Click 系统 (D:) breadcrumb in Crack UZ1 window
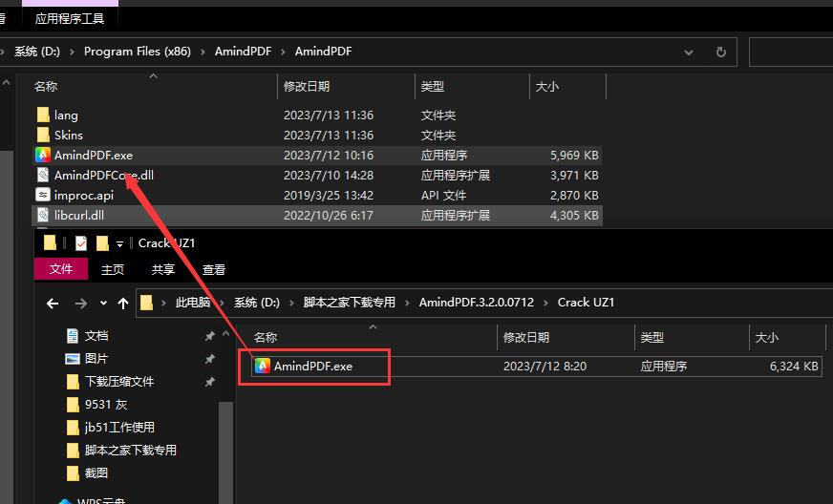The height and width of the screenshot is (504, 833). click(257, 303)
